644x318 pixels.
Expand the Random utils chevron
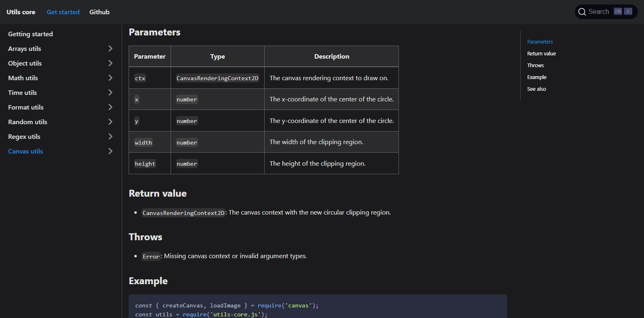[x=110, y=122]
